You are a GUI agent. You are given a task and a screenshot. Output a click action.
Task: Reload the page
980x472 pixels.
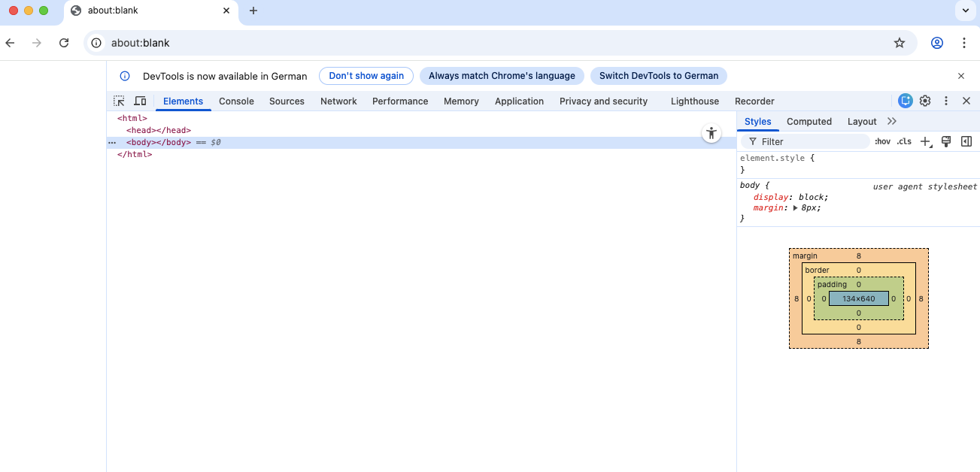(64, 43)
